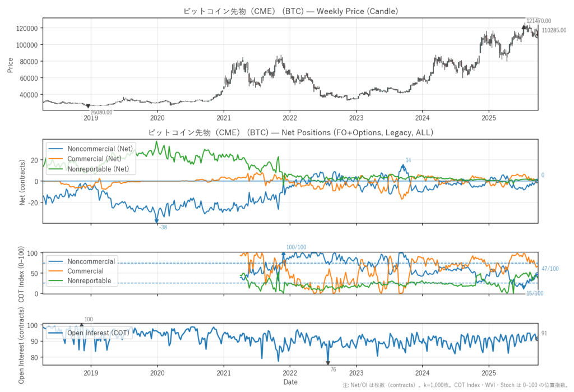Click the 14 annotation above the zero line
Viewport: 574px width, 392px height.
pyautogui.click(x=408, y=160)
